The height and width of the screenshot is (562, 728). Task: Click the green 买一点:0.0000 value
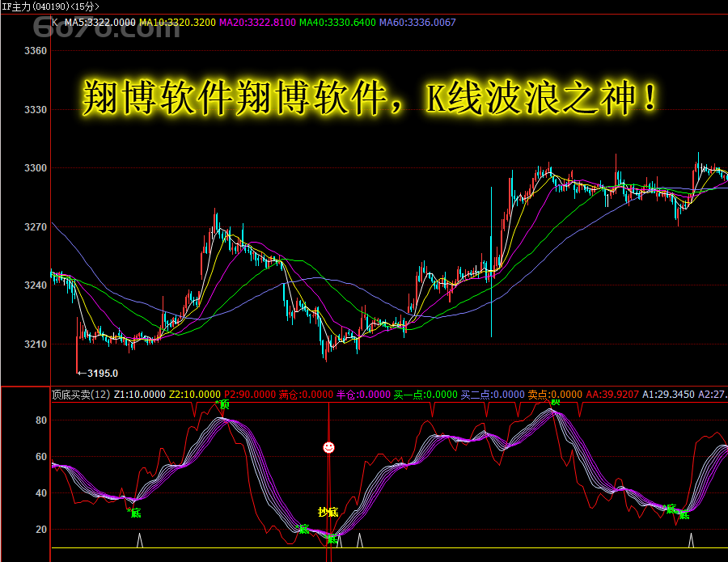coord(425,395)
